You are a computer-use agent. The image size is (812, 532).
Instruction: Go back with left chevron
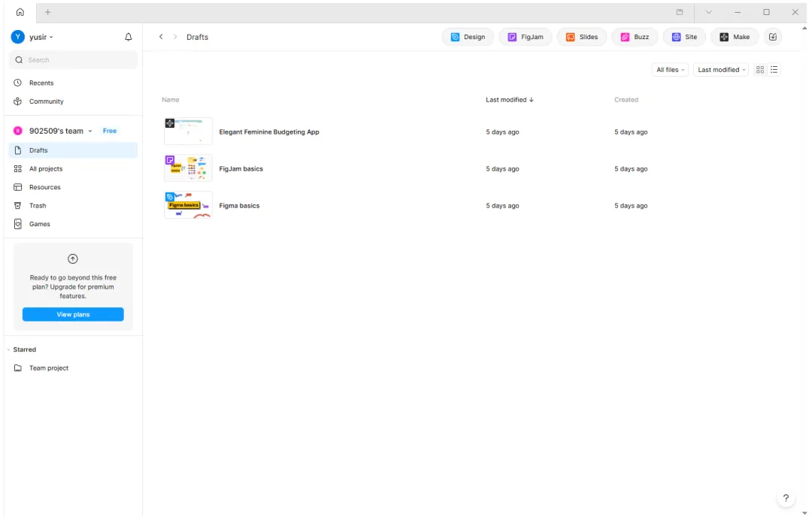(x=161, y=37)
